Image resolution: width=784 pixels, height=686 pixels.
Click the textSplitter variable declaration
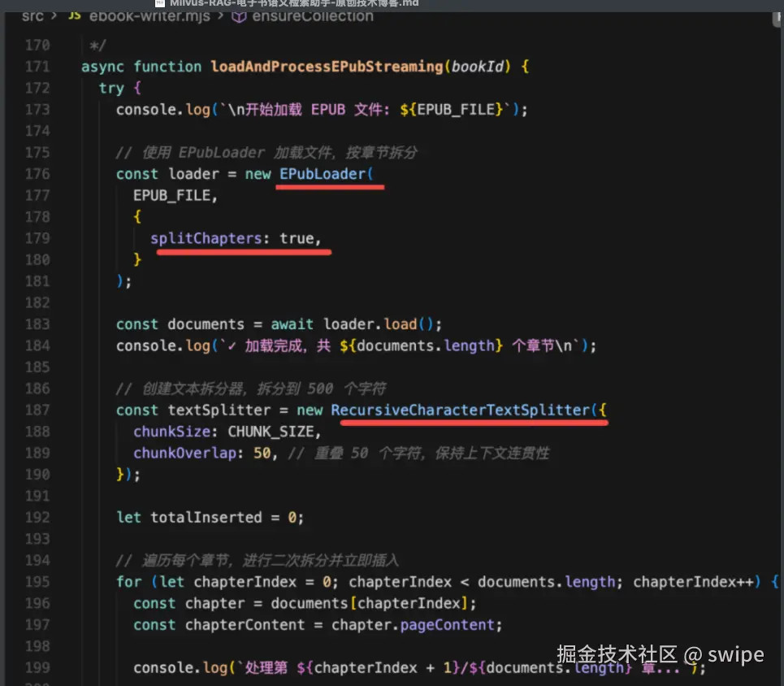tap(219, 410)
